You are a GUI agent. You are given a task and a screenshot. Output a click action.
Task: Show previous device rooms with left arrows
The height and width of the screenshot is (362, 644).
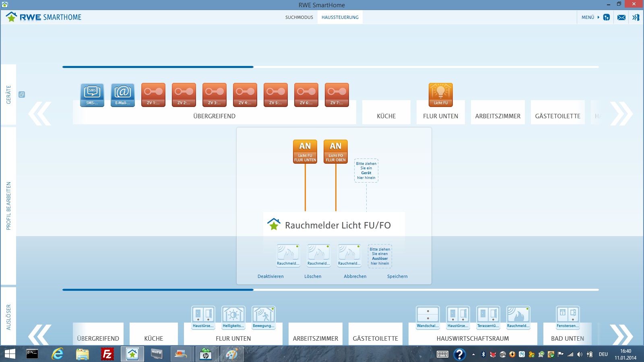(40, 114)
